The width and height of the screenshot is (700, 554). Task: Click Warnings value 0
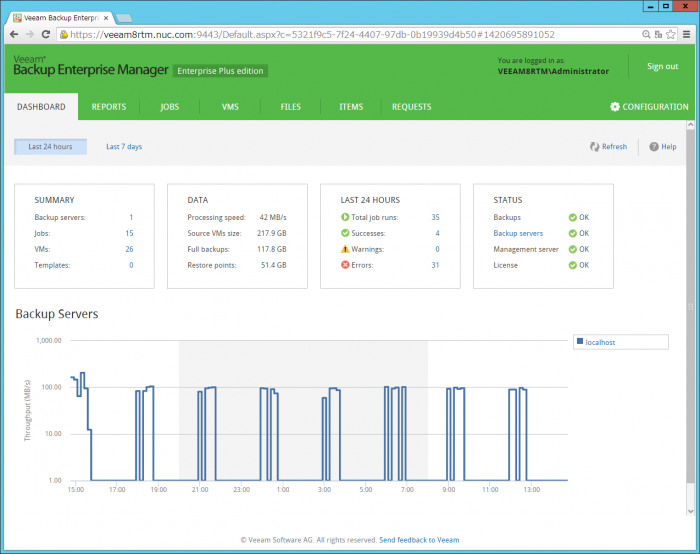click(x=438, y=249)
